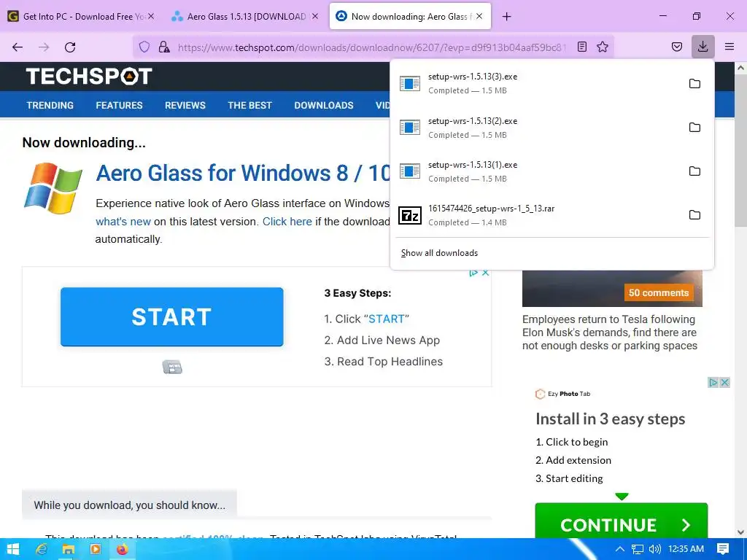Click the 12:35 AM taskbar clock

coord(686,549)
